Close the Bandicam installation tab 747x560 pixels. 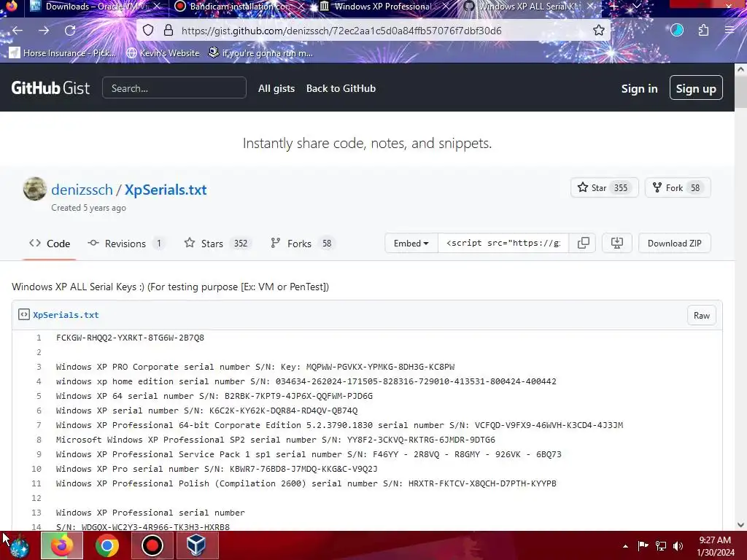point(301,6)
